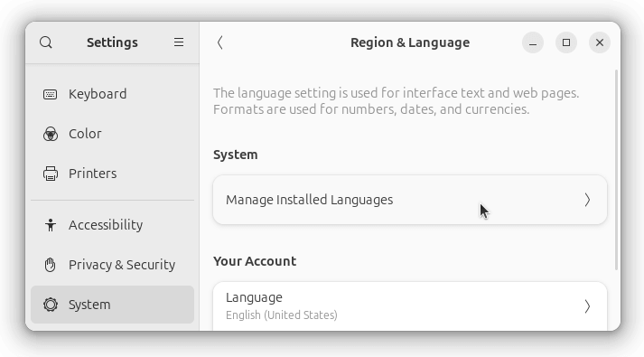The height and width of the screenshot is (357, 644).
Task: Open the Accessibility settings panel
Action: click(x=112, y=225)
